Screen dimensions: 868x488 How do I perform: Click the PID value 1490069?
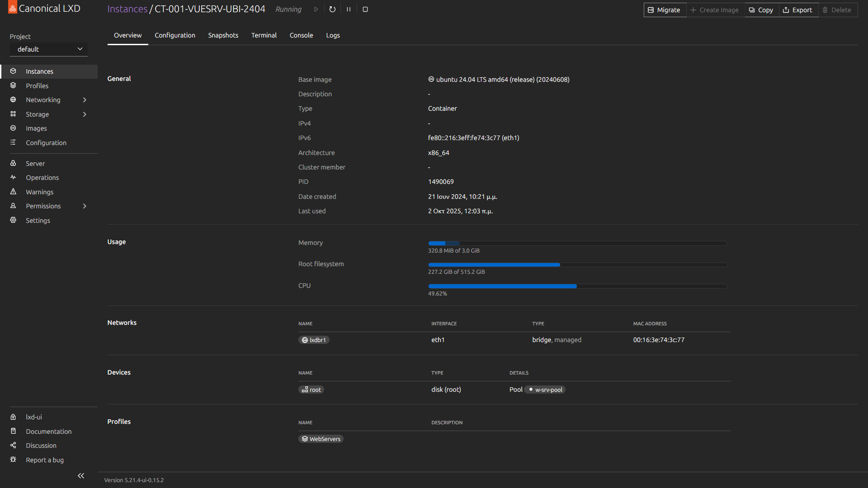point(441,182)
